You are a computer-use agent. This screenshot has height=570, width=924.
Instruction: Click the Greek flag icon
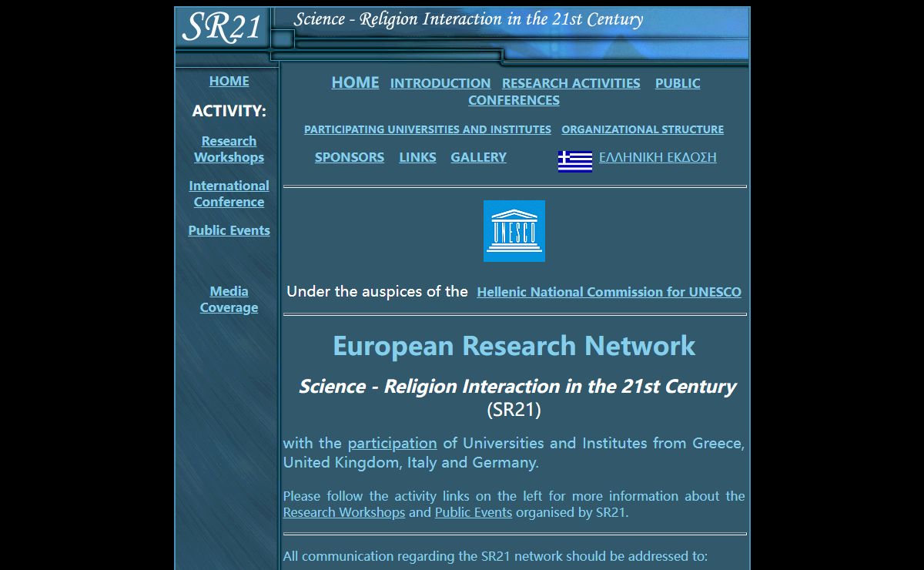point(574,161)
